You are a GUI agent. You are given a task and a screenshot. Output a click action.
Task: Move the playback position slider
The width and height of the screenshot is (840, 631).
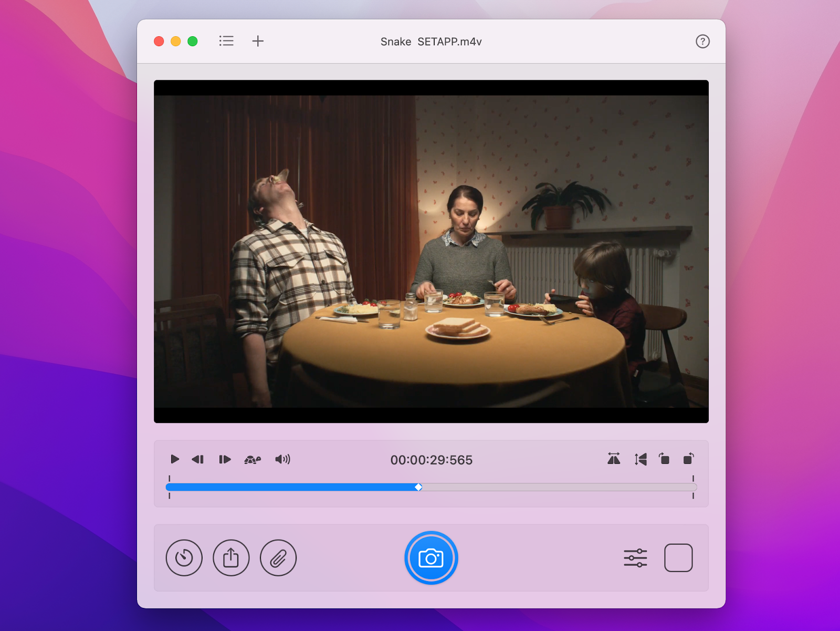pos(418,487)
